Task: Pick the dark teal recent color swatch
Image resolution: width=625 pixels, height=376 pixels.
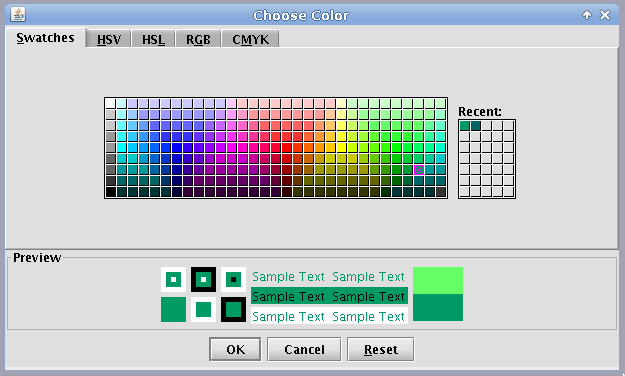Action: (476, 126)
